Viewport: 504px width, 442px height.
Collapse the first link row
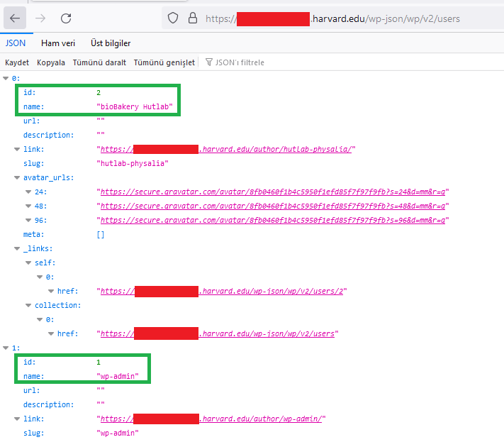17,149
